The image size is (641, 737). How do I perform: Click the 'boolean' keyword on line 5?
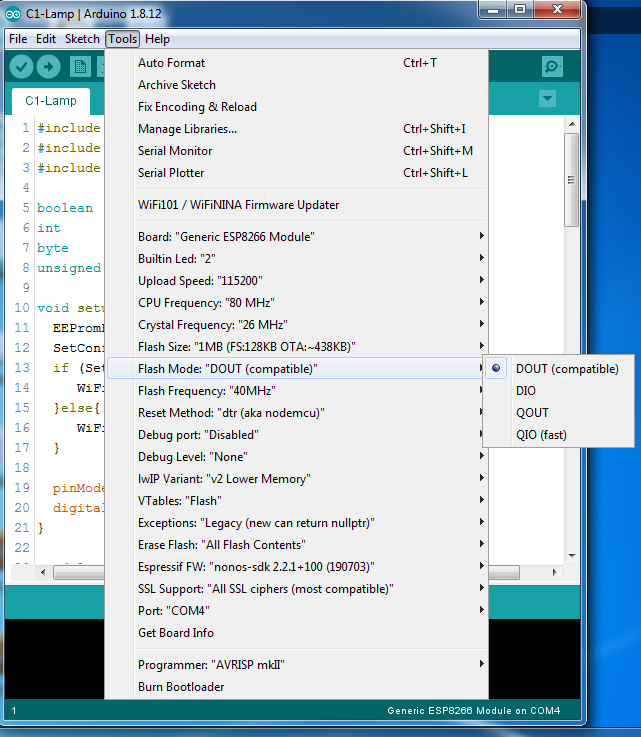click(x=65, y=208)
